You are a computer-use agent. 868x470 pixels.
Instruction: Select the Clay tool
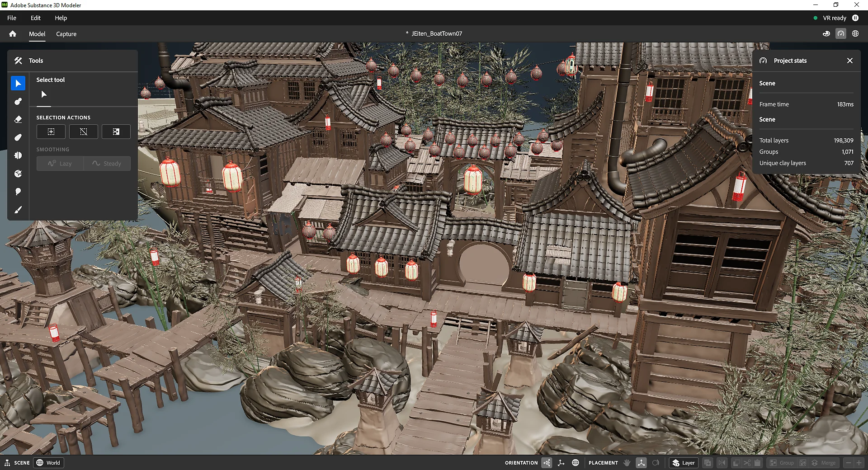pyautogui.click(x=18, y=101)
